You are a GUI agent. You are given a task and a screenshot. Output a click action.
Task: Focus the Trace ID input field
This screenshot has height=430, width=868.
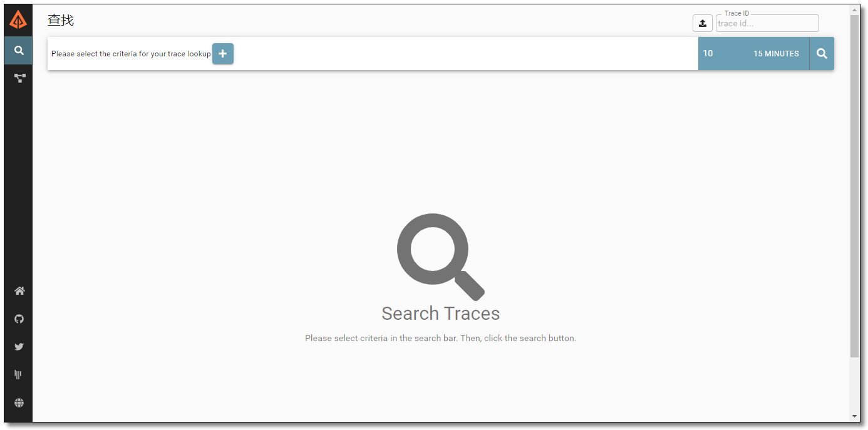point(767,23)
